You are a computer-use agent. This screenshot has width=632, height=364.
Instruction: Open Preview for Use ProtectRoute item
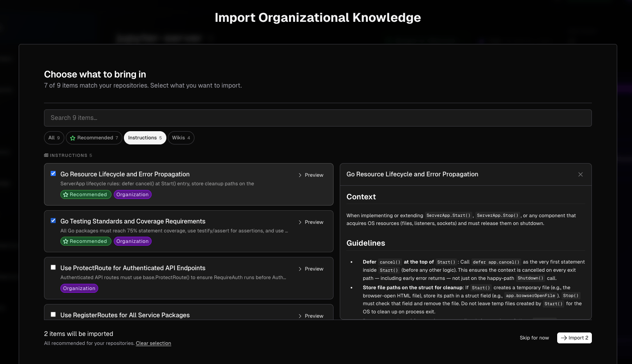click(311, 269)
